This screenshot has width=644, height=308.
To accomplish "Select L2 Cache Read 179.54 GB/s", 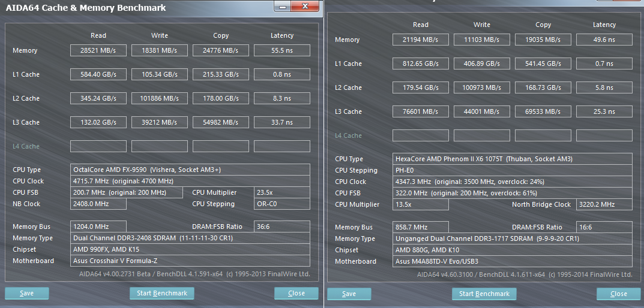I will pos(421,87).
